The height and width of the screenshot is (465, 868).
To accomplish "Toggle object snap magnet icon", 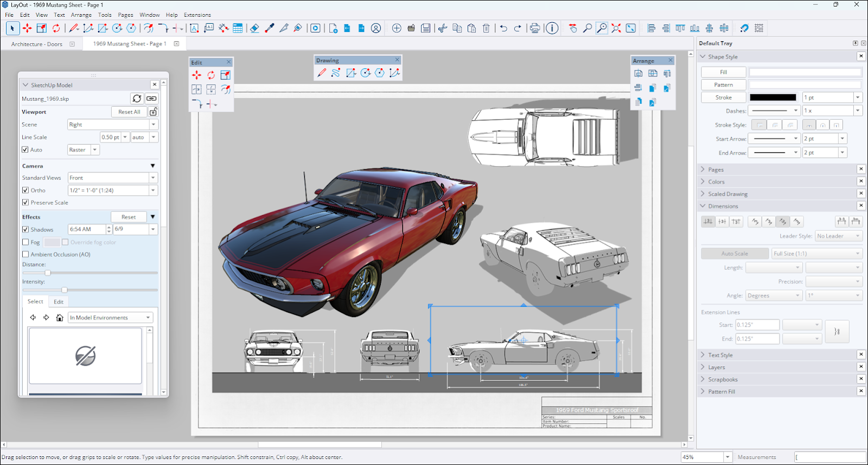I will point(744,28).
